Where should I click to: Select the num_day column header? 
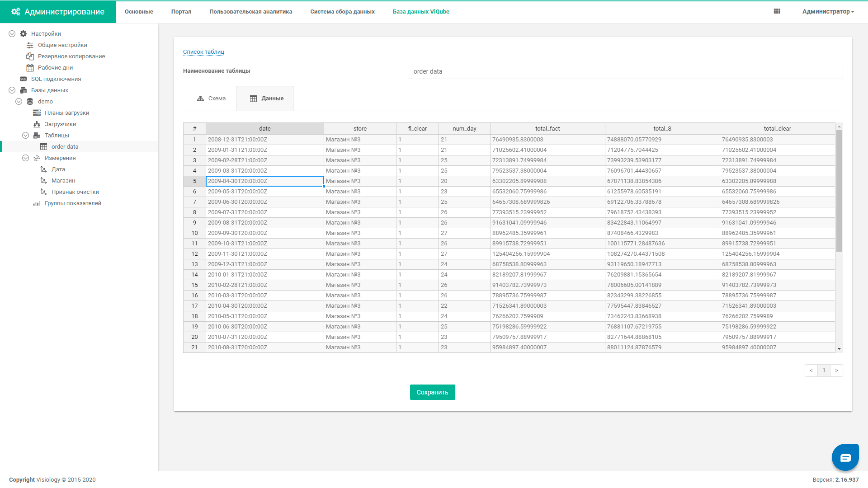[464, 129]
